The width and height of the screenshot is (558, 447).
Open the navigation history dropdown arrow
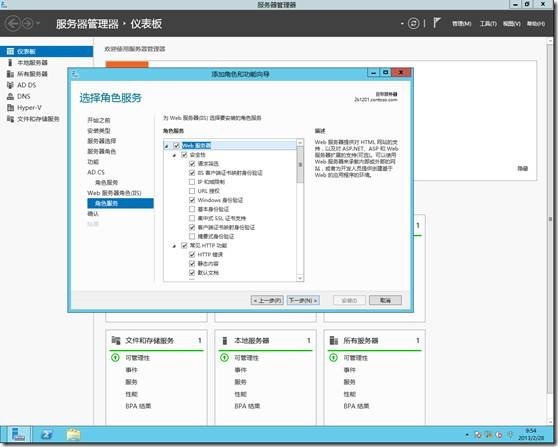[38, 24]
